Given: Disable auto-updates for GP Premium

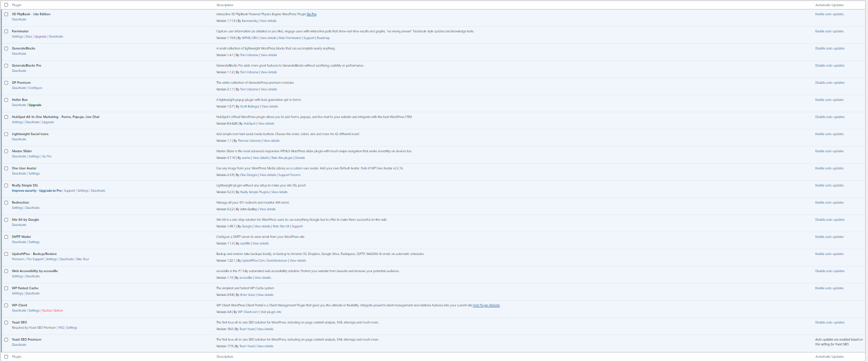Looking at the screenshot, I should 830,83.
